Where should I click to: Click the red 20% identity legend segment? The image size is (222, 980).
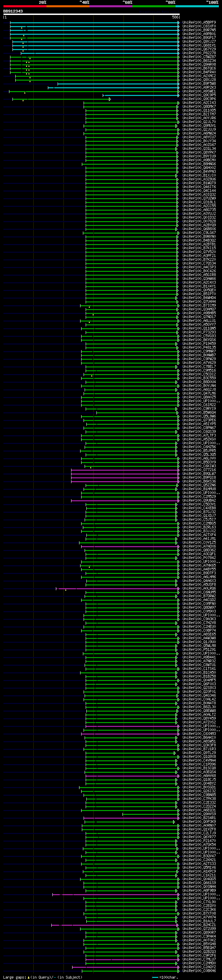(25, 6)
